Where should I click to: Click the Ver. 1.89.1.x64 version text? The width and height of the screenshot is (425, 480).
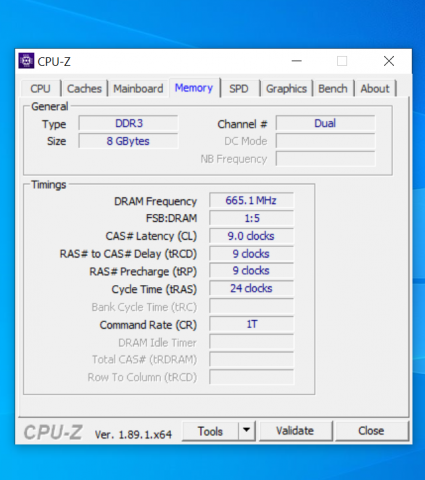(133, 434)
